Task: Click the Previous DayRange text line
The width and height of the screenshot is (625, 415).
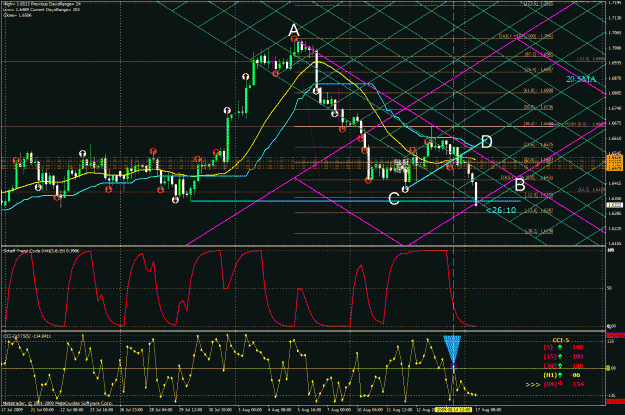Action: click(41, 4)
